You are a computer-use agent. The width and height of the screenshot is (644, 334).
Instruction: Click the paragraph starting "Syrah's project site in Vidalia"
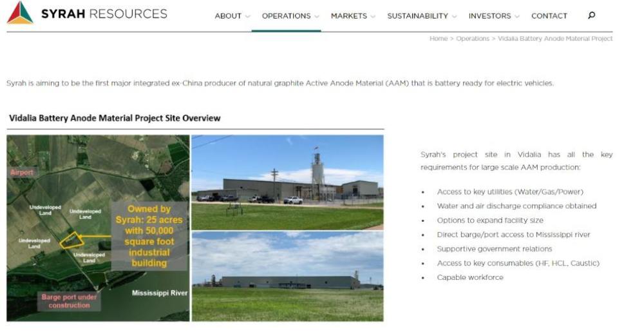click(x=516, y=161)
